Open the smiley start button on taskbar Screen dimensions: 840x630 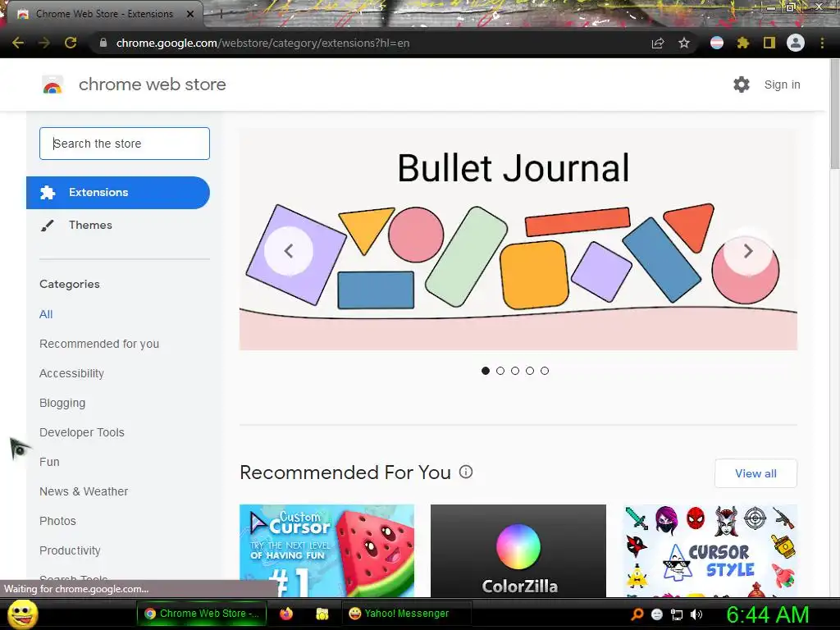(x=22, y=614)
